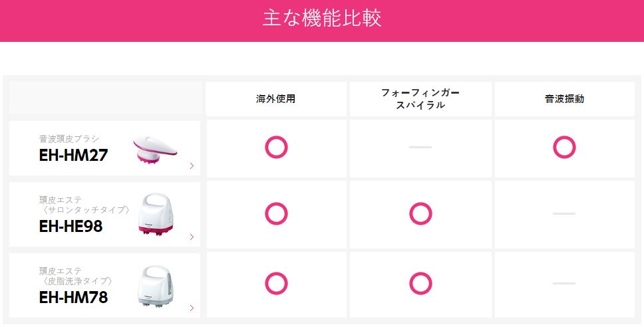
Task: Click the EH-HE98 海外使用 circle mark
Action: [276, 213]
